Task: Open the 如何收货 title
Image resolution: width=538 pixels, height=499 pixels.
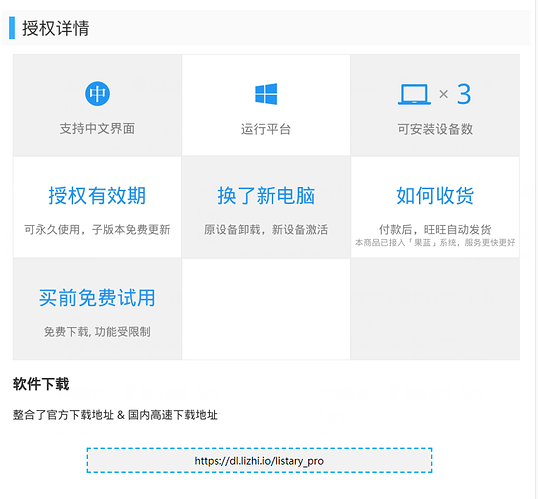Action: coord(435,196)
